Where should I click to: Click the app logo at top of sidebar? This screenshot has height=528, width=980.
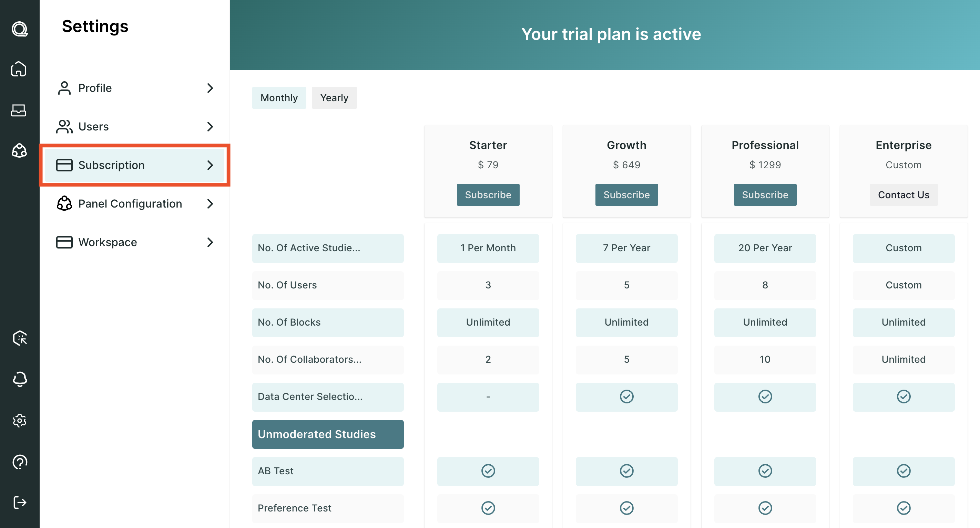[x=20, y=29]
